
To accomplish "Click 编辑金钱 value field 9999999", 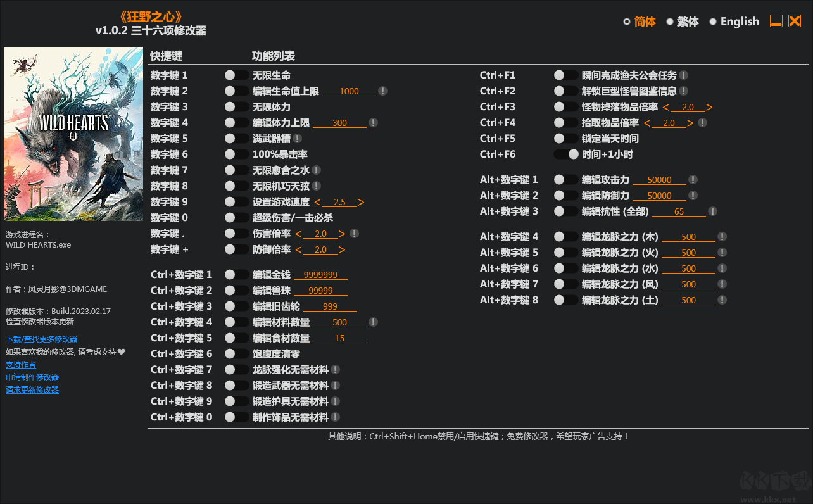I will [x=320, y=275].
